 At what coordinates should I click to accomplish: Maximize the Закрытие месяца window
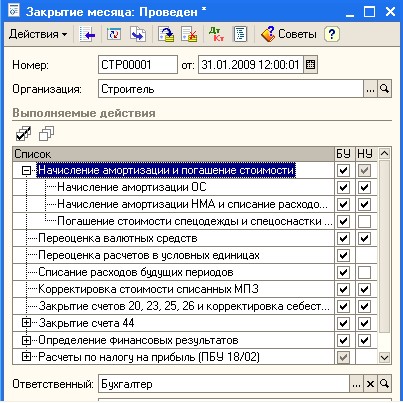(x=369, y=12)
